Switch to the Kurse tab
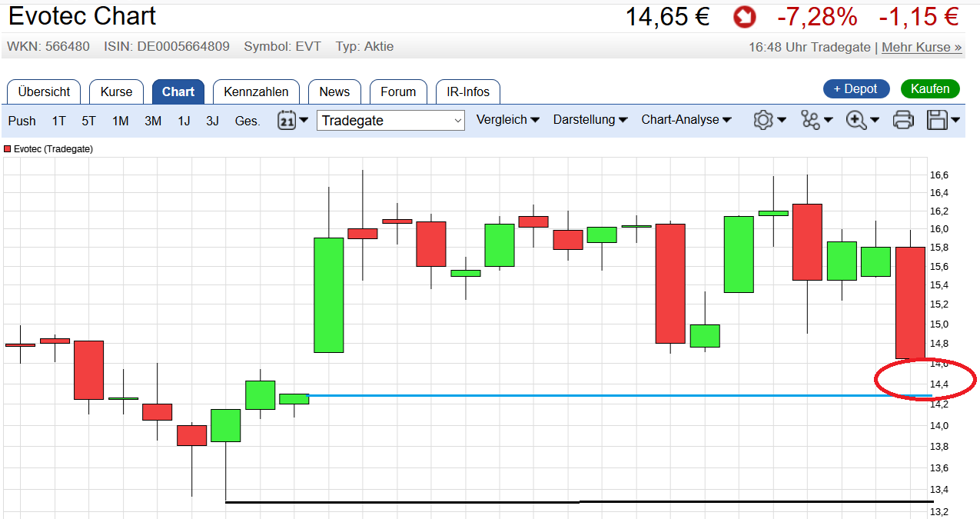The image size is (980, 519). click(x=116, y=91)
